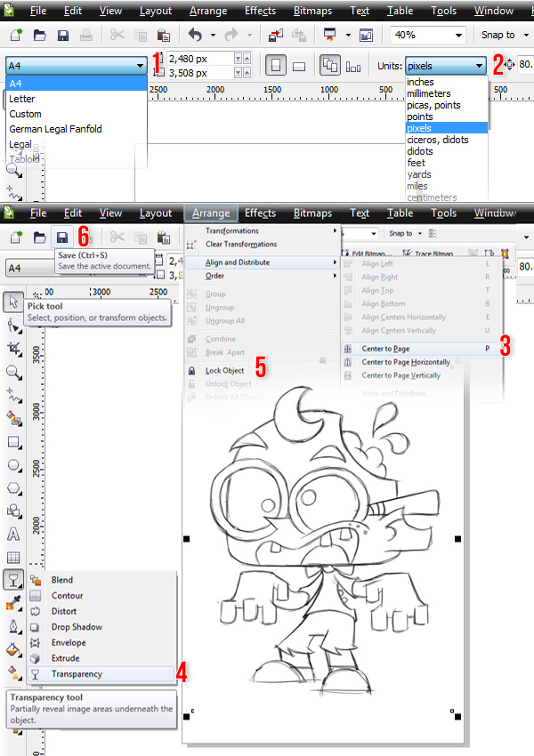
Task: Select the Text tool letter A
Action: click(x=13, y=535)
